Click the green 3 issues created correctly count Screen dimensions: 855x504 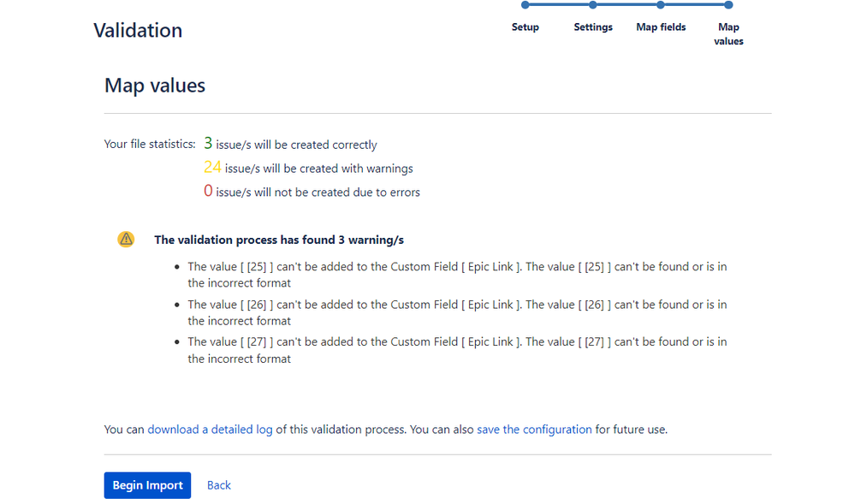point(208,144)
